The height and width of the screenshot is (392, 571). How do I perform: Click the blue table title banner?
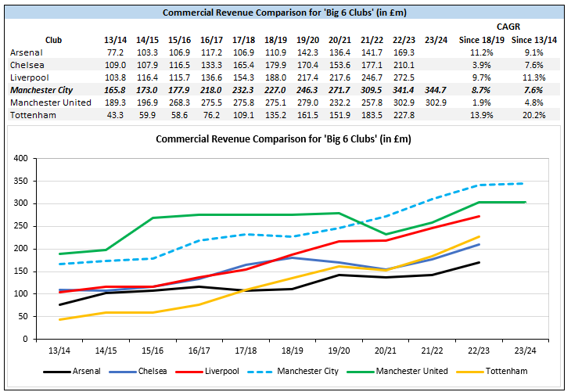coord(285,13)
